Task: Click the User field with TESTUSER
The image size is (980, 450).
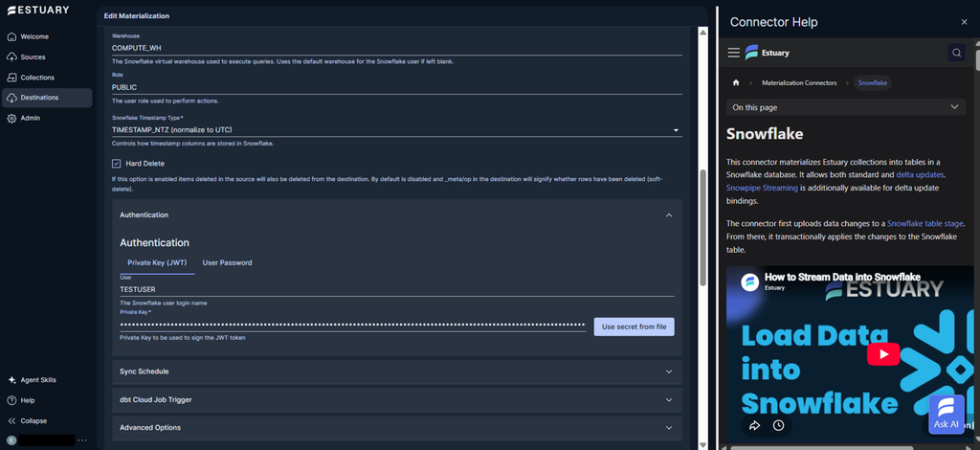Action: pos(397,290)
